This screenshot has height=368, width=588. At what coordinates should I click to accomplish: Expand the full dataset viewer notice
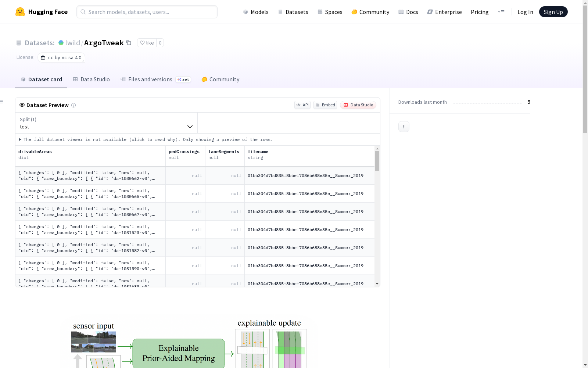146,139
